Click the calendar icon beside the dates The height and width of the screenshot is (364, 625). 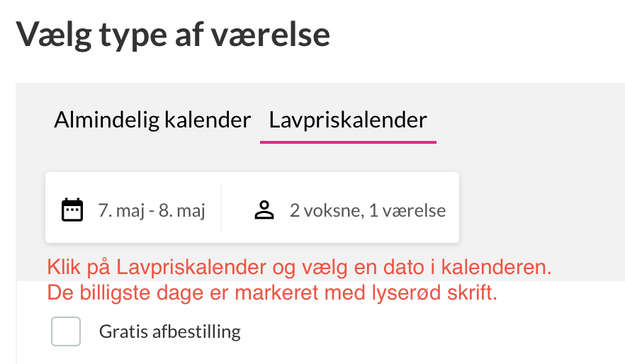72,210
